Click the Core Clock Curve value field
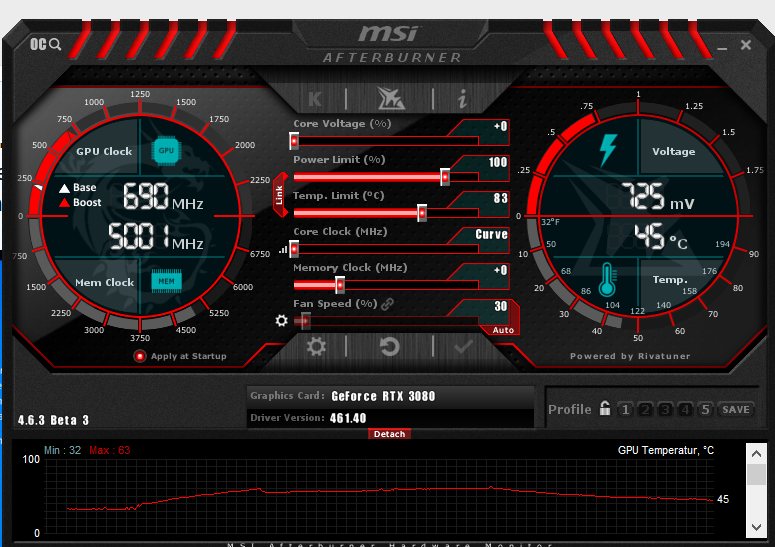The width and height of the screenshot is (775, 547). (491, 234)
